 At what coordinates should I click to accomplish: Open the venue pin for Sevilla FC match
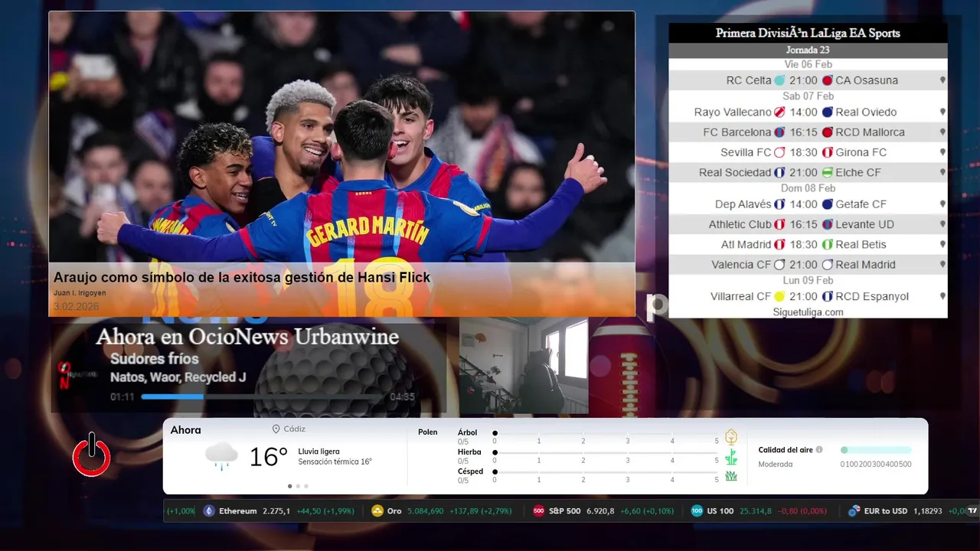click(942, 152)
